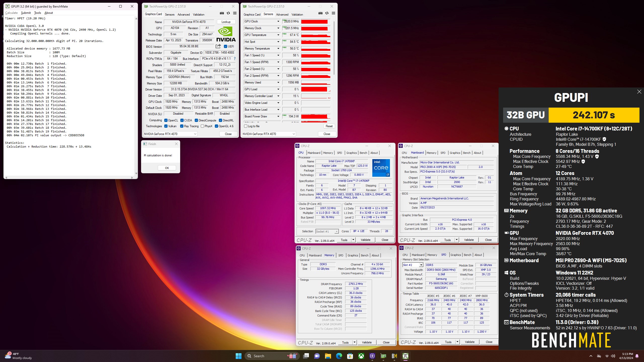Screen dimensions: 644x362
Task: Refresh GPU-Z Graphics Card window data
Action: click(x=228, y=13)
